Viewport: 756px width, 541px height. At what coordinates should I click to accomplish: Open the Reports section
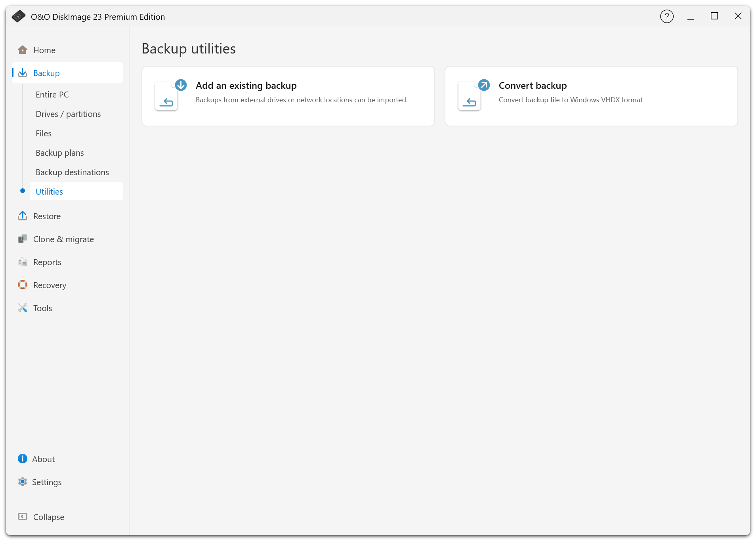pyautogui.click(x=67, y=262)
